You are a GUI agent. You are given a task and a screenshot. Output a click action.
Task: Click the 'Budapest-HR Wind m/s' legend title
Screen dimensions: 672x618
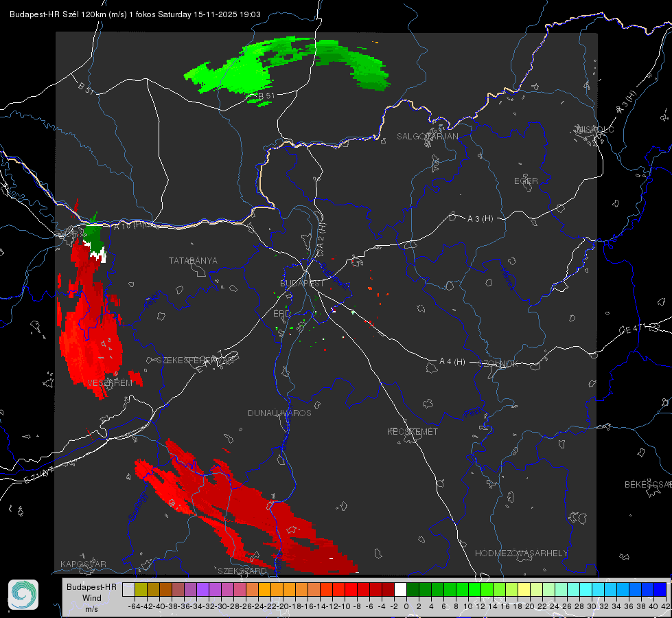(x=92, y=598)
